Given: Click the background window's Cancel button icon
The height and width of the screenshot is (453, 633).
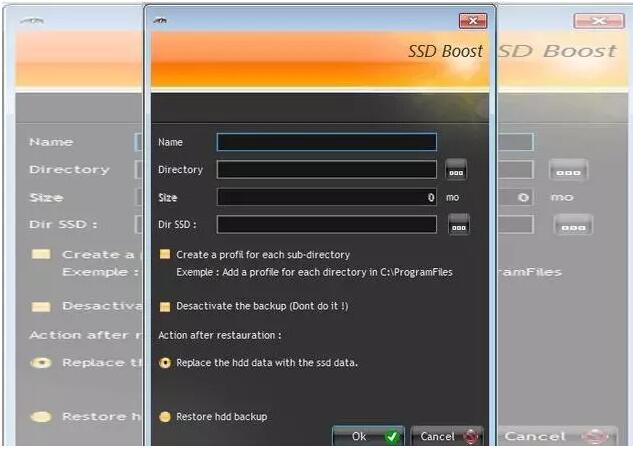Looking at the screenshot, I should 597,437.
